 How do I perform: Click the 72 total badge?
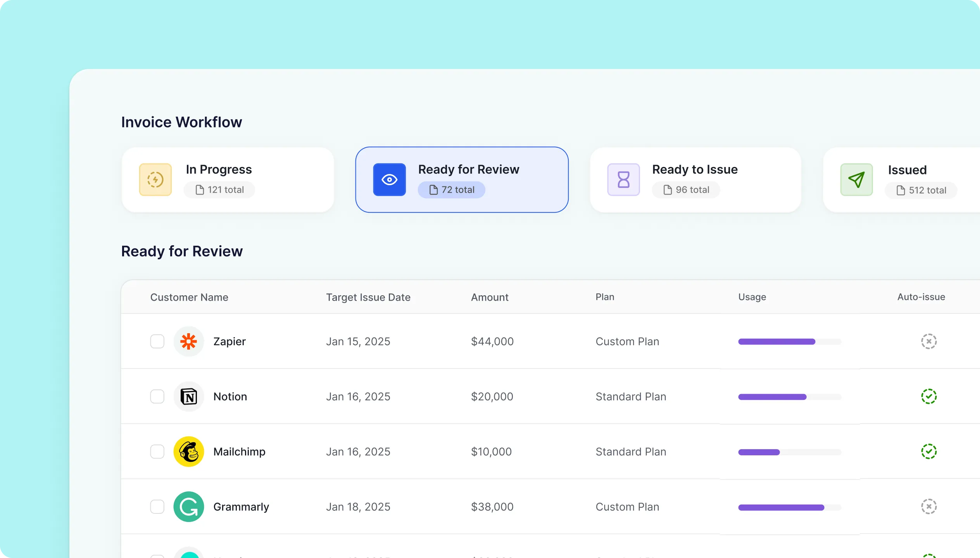pos(452,190)
